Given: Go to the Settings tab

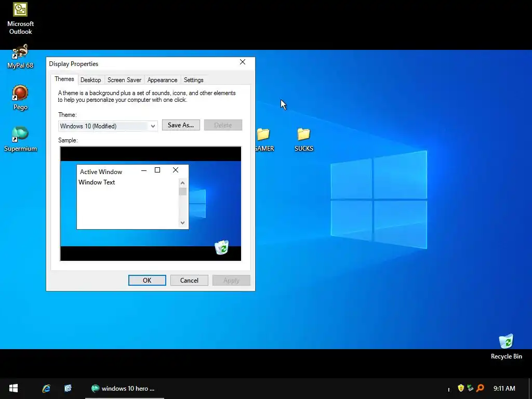Looking at the screenshot, I should tap(193, 80).
